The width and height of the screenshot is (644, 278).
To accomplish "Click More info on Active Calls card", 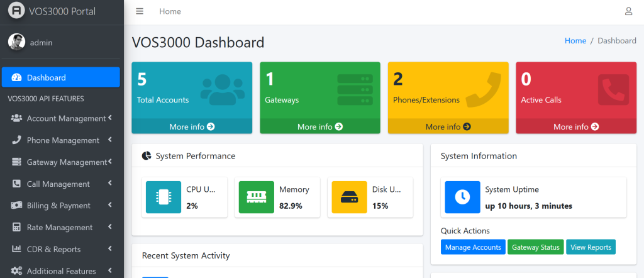I will [x=576, y=126].
